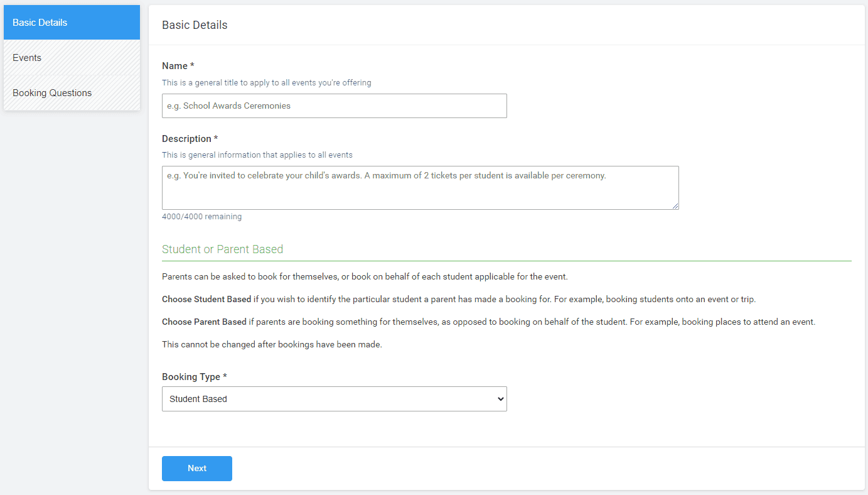Select the Basic Details sidebar item

click(39, 22)
